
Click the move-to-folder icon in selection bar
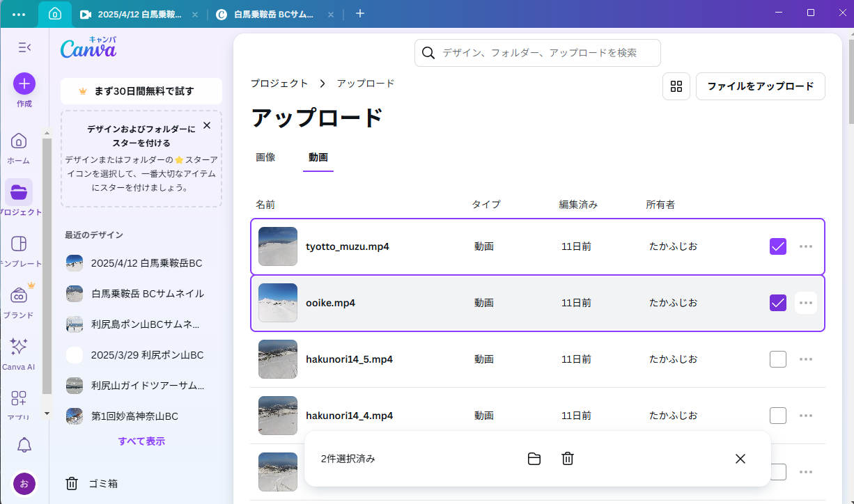pos(534,459)
